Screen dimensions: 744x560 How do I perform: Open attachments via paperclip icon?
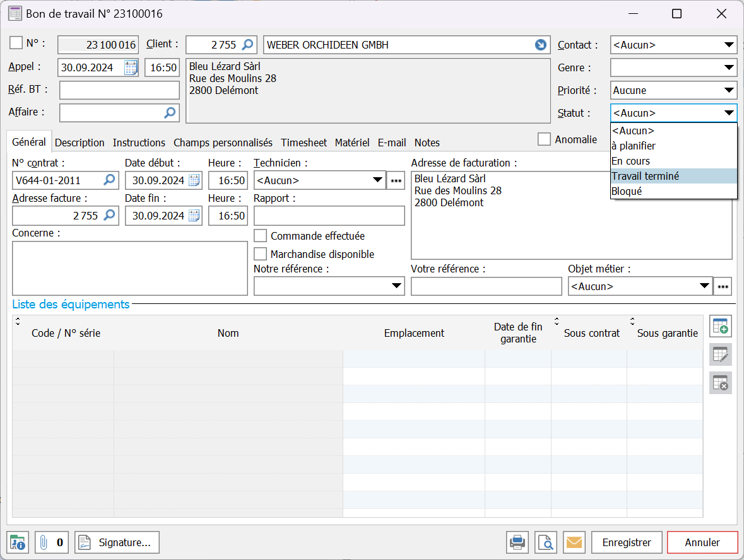44,542
